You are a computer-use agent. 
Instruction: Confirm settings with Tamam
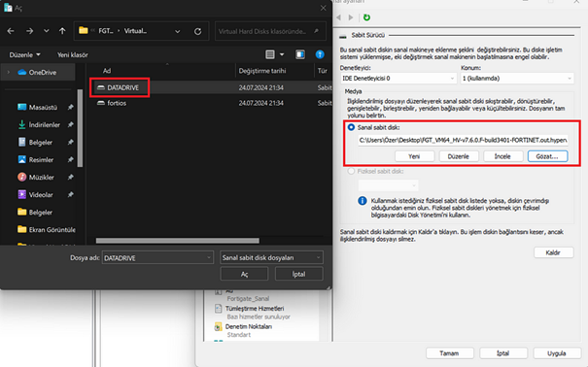coord(450,353)
